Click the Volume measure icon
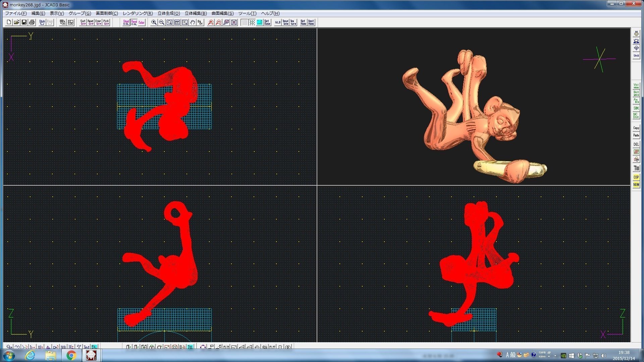The width and height of the screenshot is (644, 362). pos(636,86)
